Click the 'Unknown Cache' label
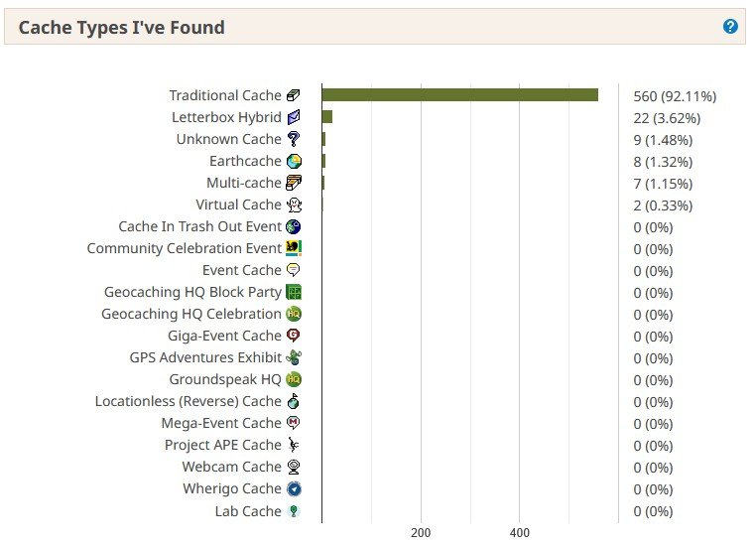756x547 pixels. pos(229,139)
